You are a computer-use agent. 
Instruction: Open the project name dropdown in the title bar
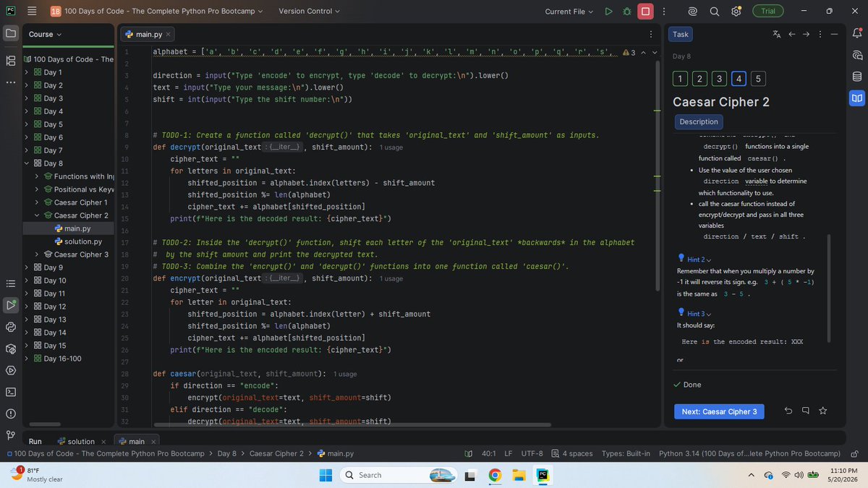pos(157,11)
